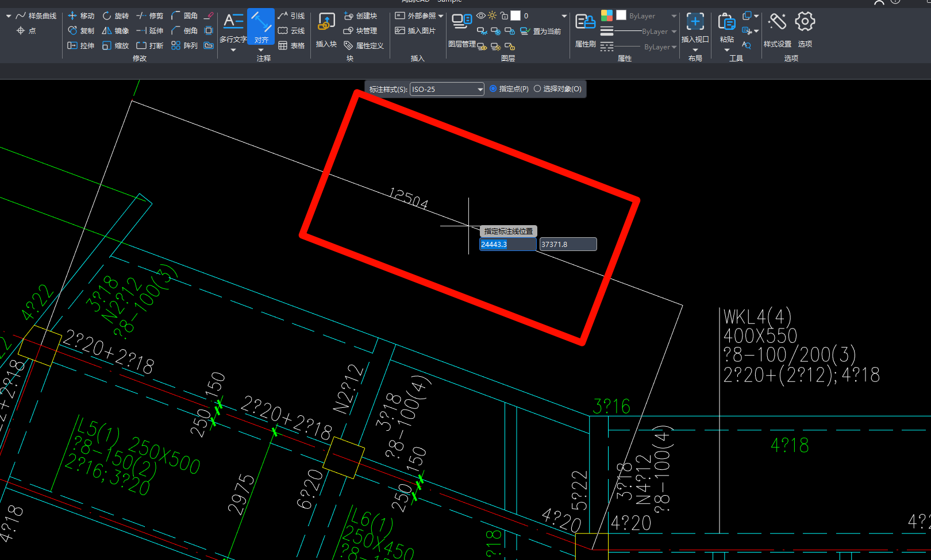931x560 pixels.
Task: Choose the 阵列 (Array) tool
Action: (184, 45)
